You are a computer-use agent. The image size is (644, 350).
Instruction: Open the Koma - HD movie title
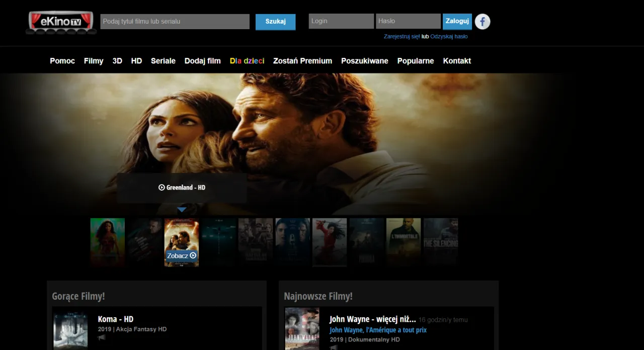tap(116, 319)
